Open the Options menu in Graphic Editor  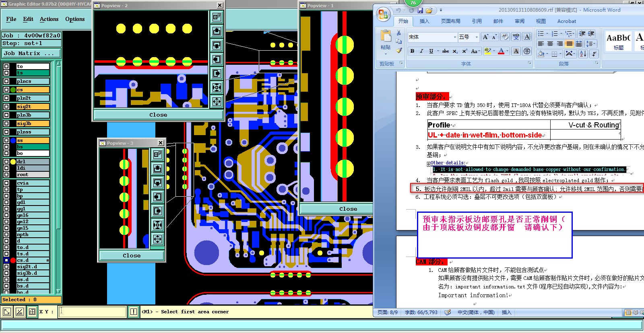(x=75, y=19)
